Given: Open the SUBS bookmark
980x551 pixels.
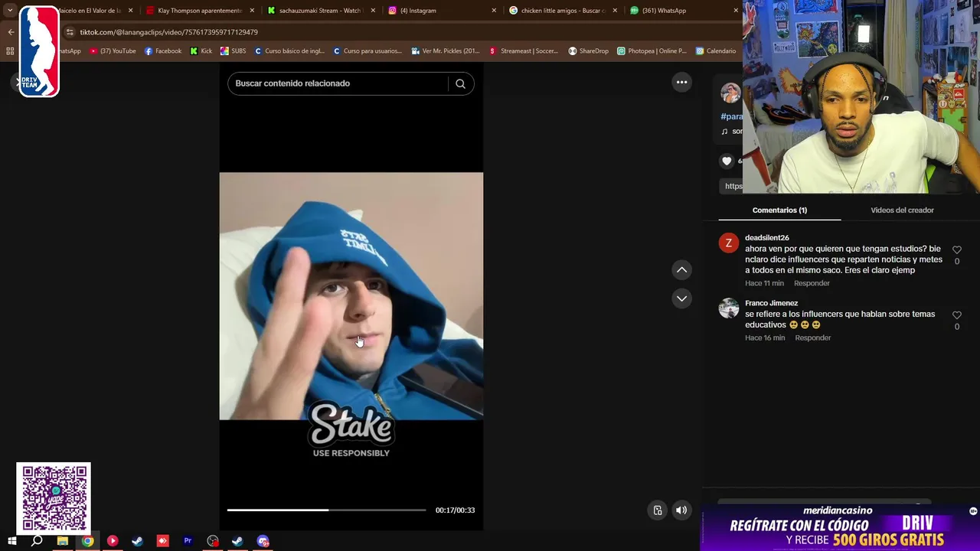Looking at the screenshot, I should (233, 51).
